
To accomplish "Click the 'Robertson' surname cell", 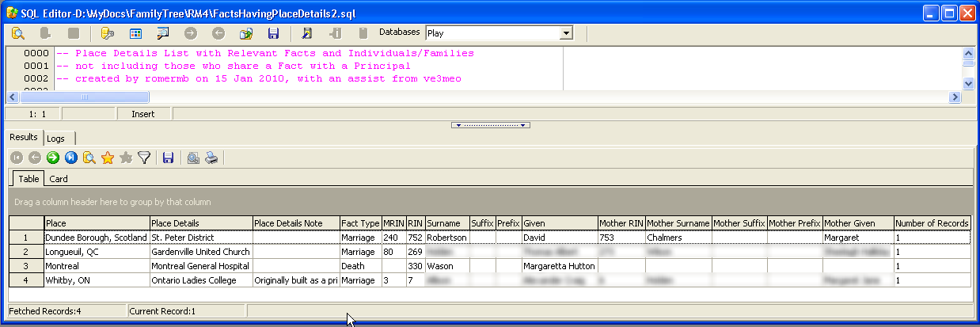I will pos(447,238).
